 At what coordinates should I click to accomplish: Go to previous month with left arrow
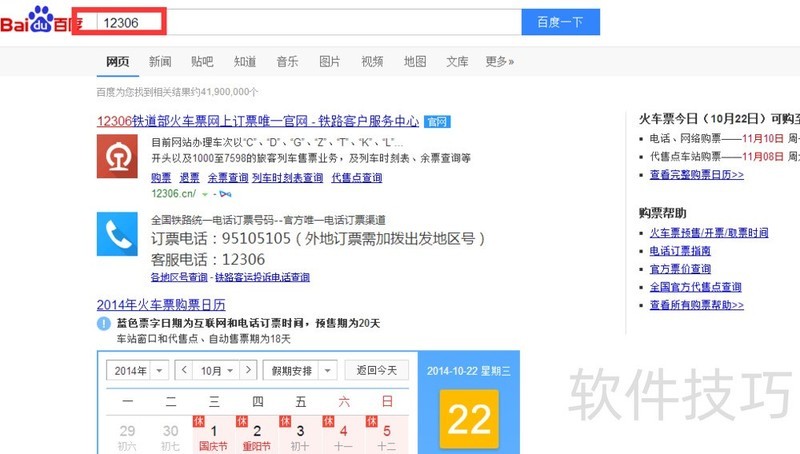(184, 370)
